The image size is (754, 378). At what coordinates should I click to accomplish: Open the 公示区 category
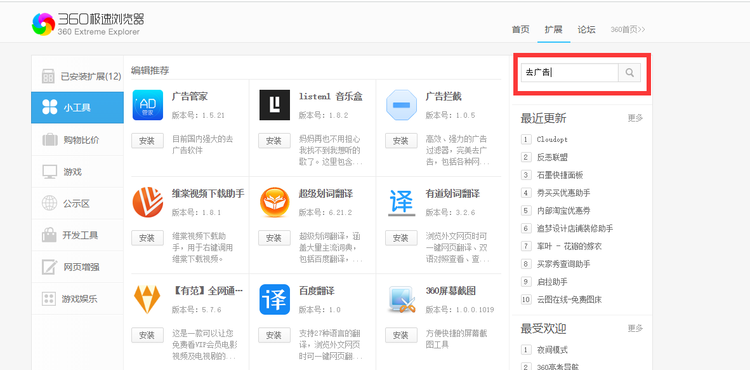coord(77,203)
